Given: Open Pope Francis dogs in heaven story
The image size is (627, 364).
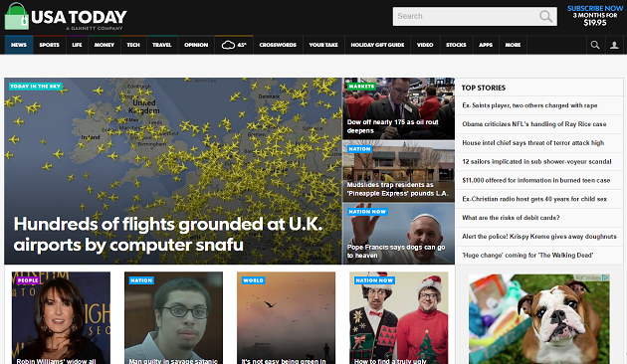Looking at the screenshot, I should (x=396, y=252).
